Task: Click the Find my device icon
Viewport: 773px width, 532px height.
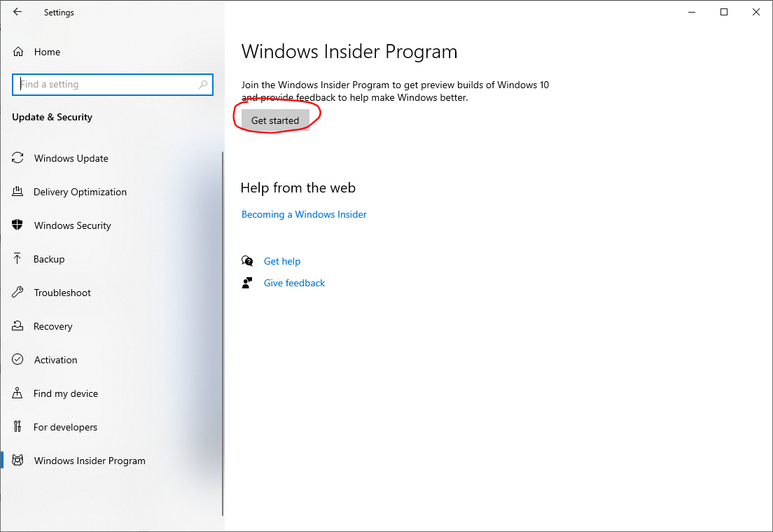Action: point(18,393)
